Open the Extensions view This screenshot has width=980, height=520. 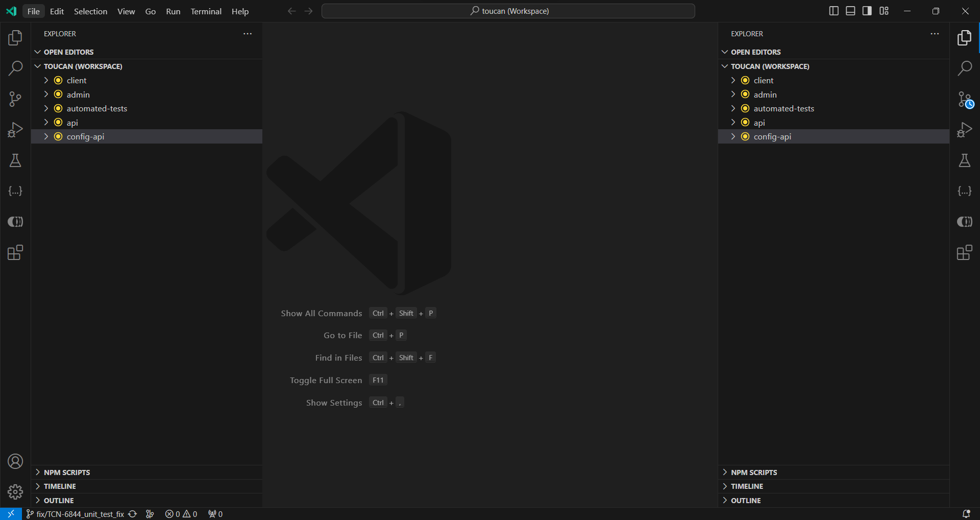[15, 252]
